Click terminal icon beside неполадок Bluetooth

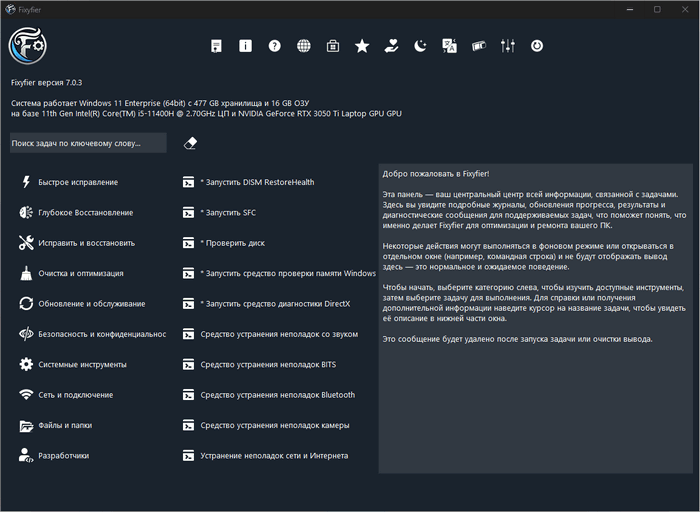[x=188, y=395]
